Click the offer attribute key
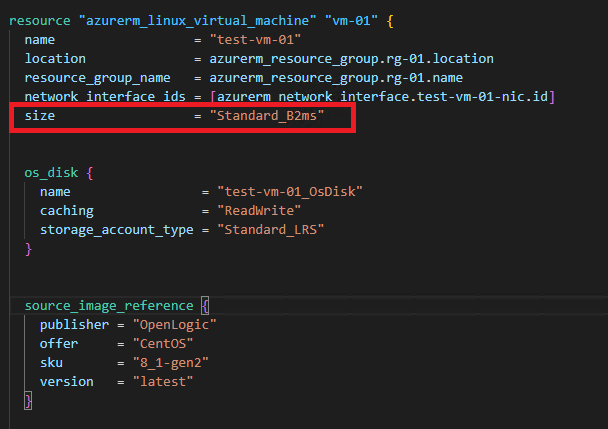Viewport: 608px width, 429px height. [59, 344]
